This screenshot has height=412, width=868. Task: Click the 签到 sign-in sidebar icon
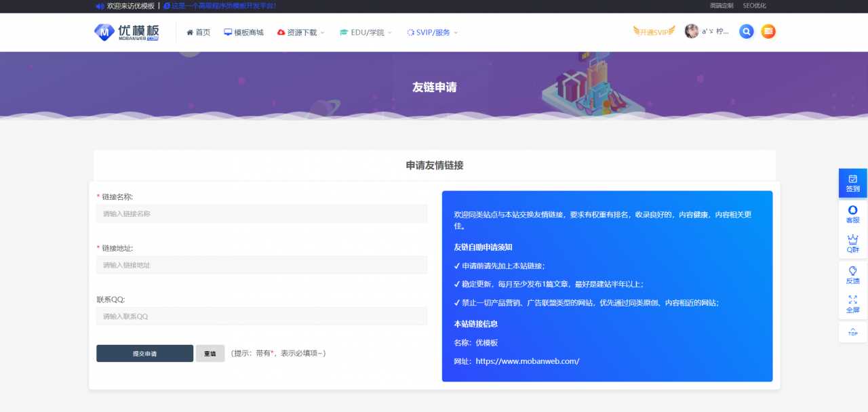pyautogui.click(x=852, y=183)
